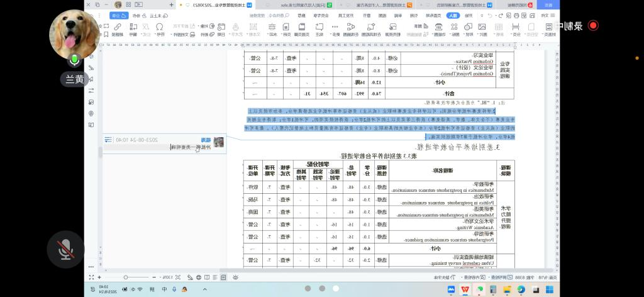The width and height of the screenshot is (644, 297).
Task: Switch to the Page Layout (页面布局) tab
Action: (433, 15)
